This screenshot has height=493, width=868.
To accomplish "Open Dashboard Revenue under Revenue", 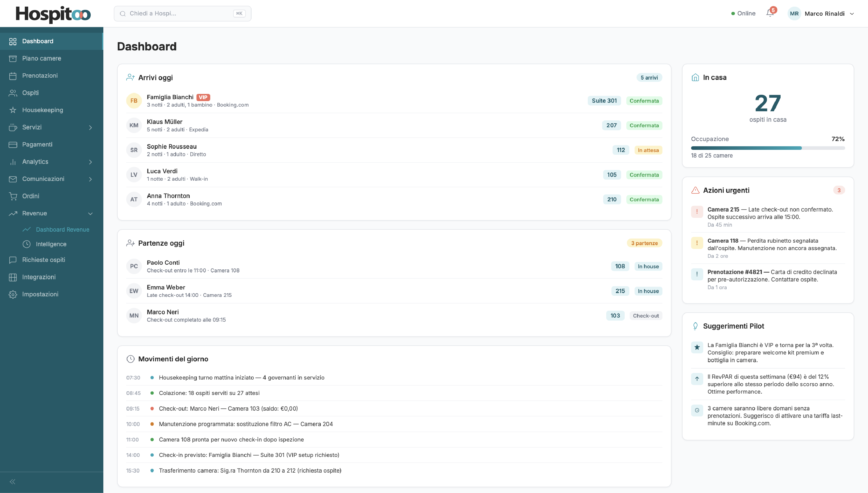I will pyautogui.click(x=62, y=230).
